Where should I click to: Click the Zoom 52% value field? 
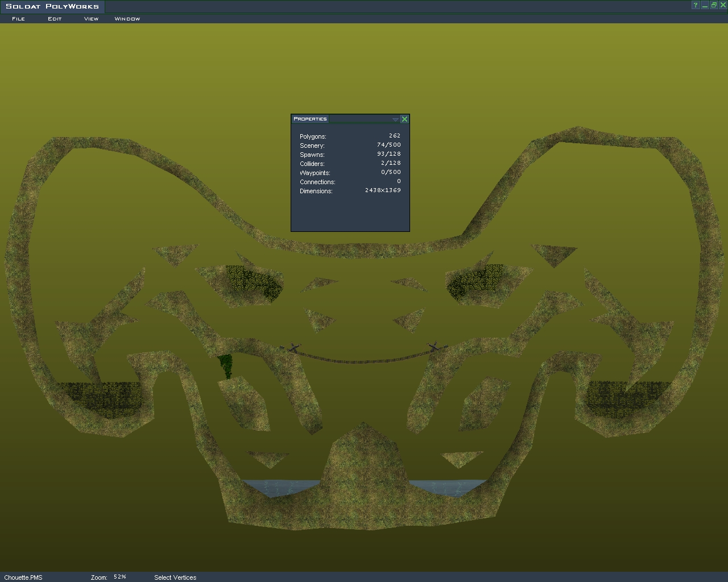point(120,577)
